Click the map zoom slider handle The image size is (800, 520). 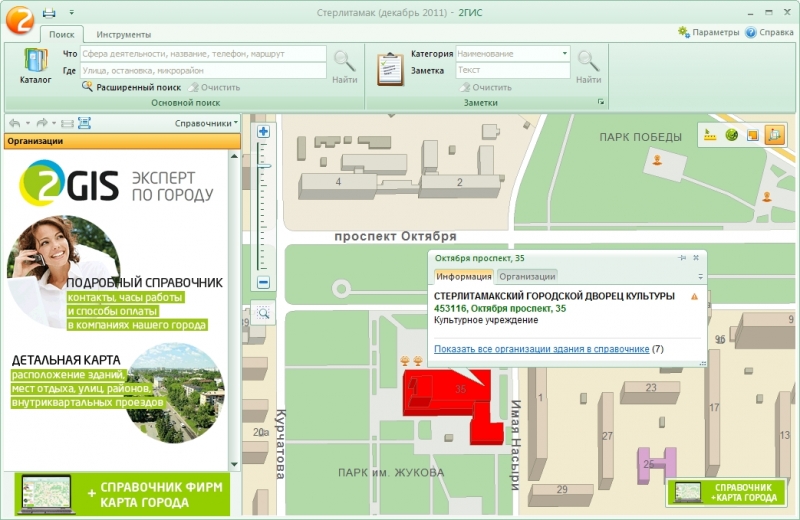tap(263, 166)
